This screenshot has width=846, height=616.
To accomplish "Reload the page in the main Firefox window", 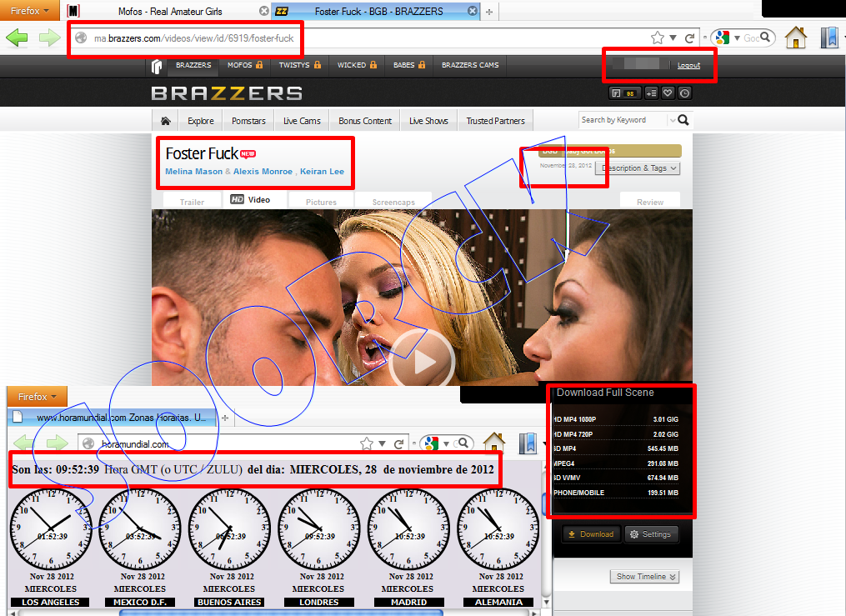I will [689, 38].
